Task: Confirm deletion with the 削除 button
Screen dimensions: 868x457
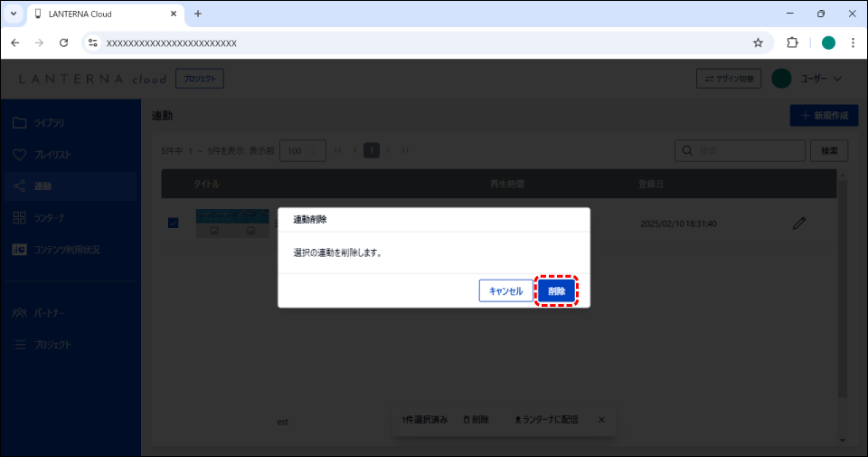Action: [556, 291]
